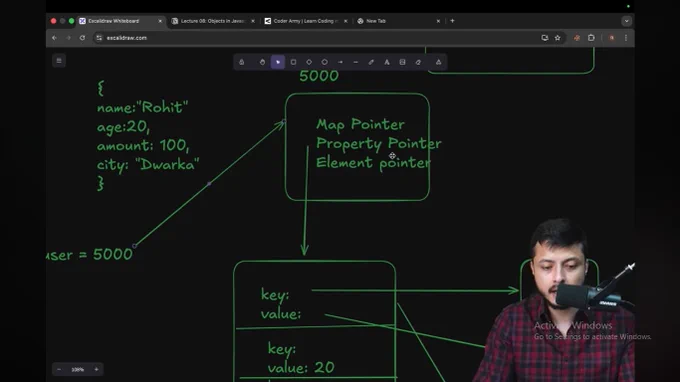The height and width of the screenshot is (382, 680).
Task: Select the Line tool
Action: click(x=356, y=62)
